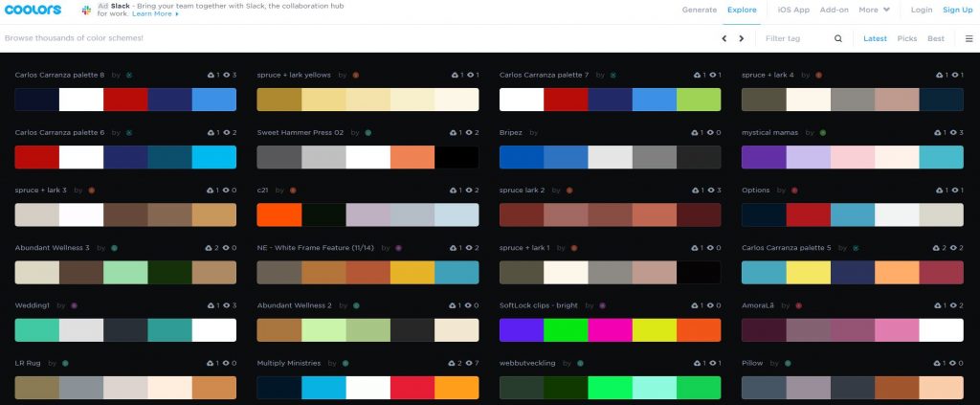Click author avatar of AmoraLã
The height and width of the screenshot is (405, 980).
(799, 305)
